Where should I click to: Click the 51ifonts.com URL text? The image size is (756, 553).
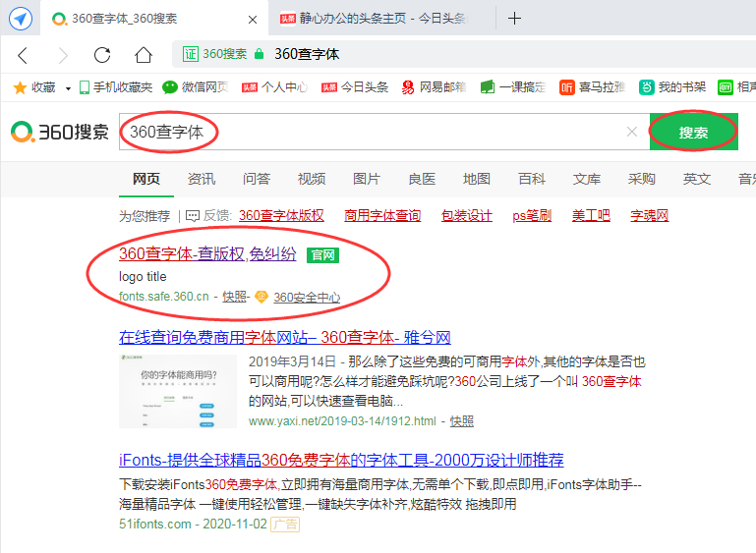pos(154,525)
